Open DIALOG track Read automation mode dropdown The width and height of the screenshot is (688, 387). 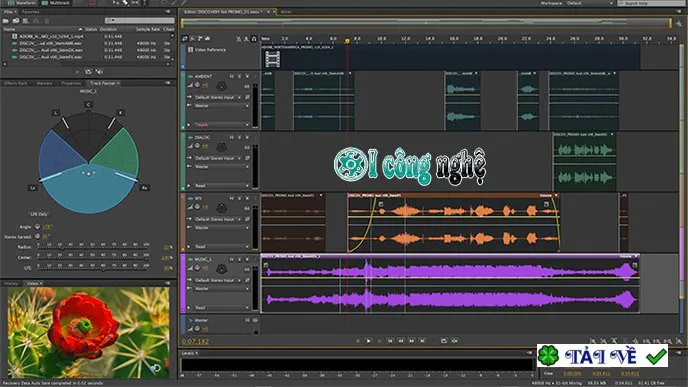point(222,186)
